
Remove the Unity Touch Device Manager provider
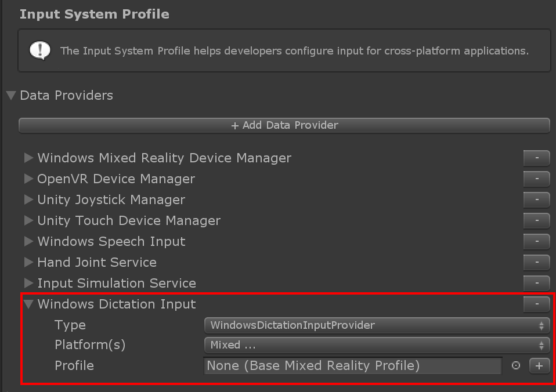click(536, 220)
